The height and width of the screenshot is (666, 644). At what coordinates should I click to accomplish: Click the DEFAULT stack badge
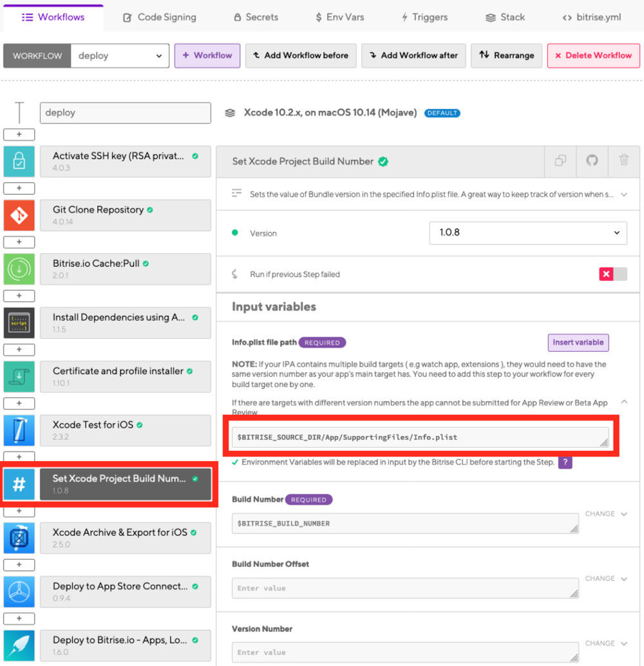point(442,113)
